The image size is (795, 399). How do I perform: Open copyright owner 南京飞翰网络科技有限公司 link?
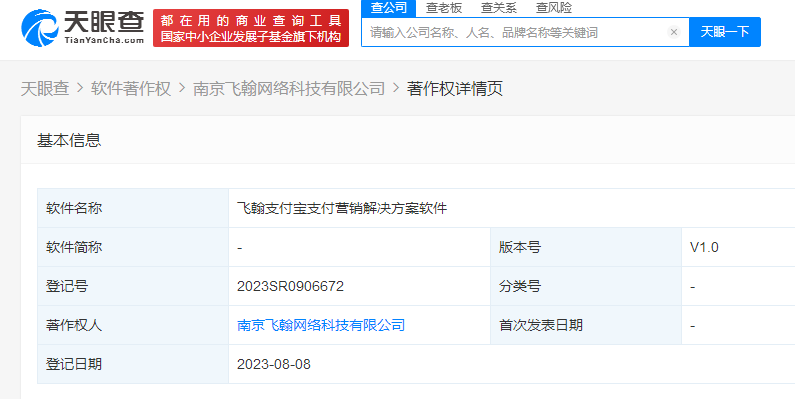(321, 325)
